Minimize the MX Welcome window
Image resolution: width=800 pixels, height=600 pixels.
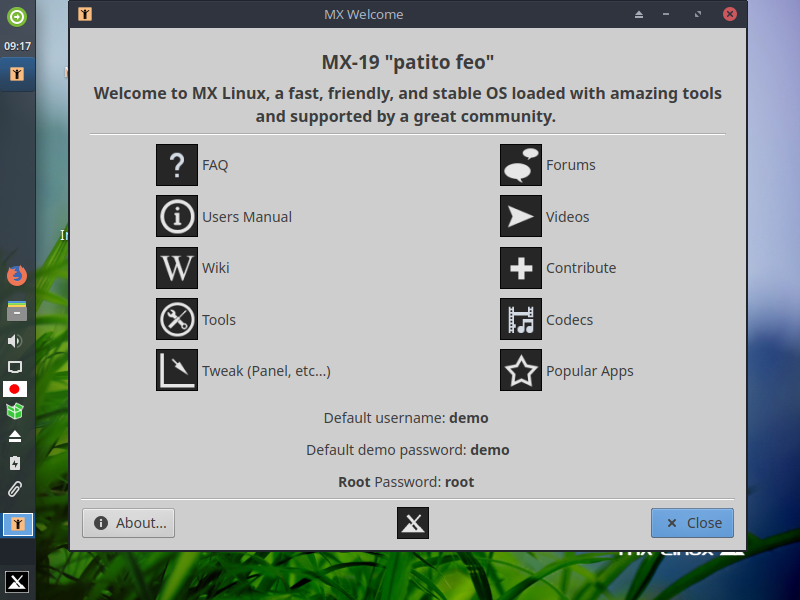point(666,14)
